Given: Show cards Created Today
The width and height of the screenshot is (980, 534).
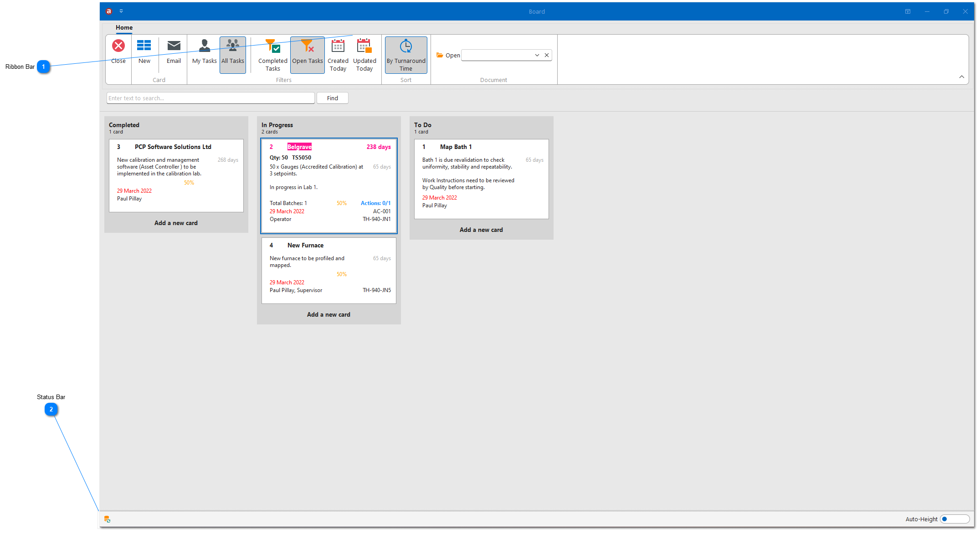Looking at the screenshot, I should tap(338, 55).
